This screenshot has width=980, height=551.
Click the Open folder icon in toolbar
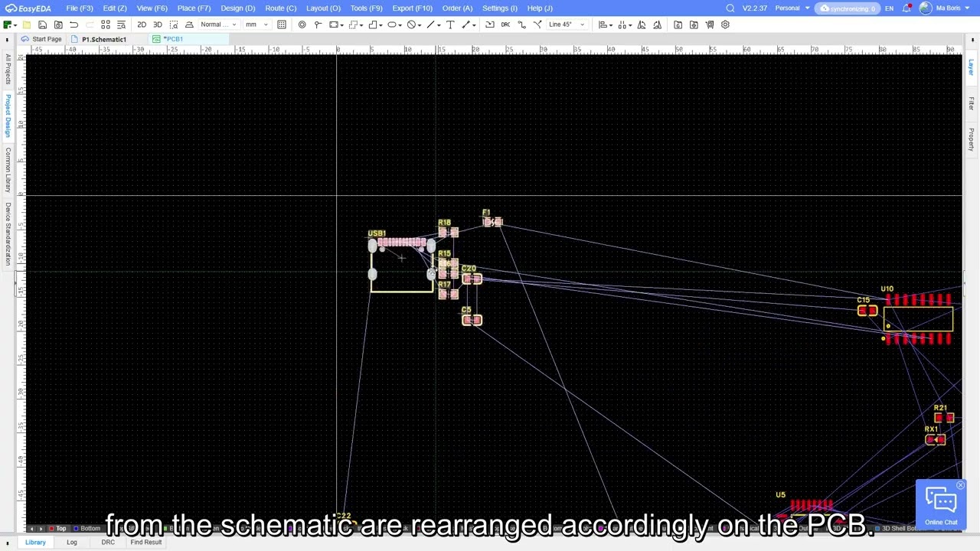(x=26, y=24)
